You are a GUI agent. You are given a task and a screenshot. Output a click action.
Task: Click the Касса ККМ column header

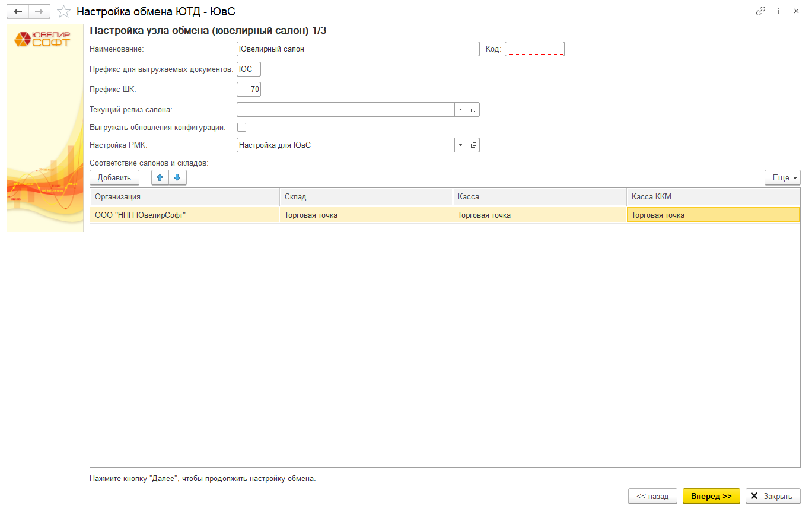point(714,196)
